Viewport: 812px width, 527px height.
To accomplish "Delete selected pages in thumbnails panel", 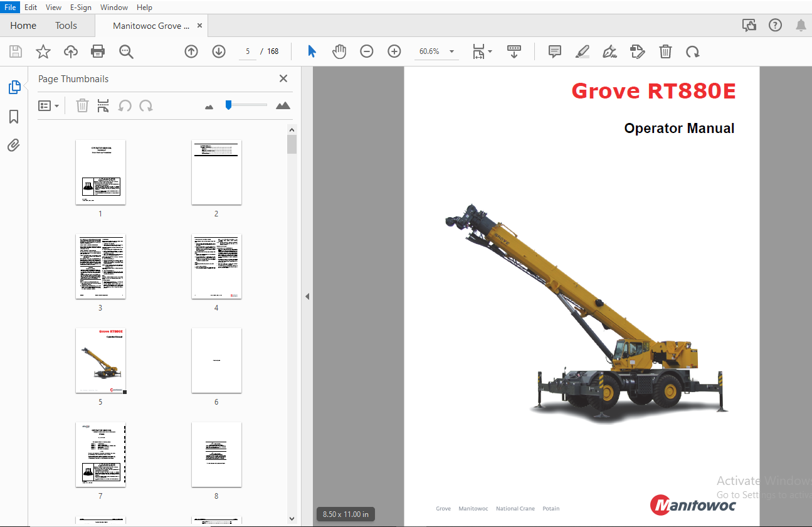I will 82,105.
